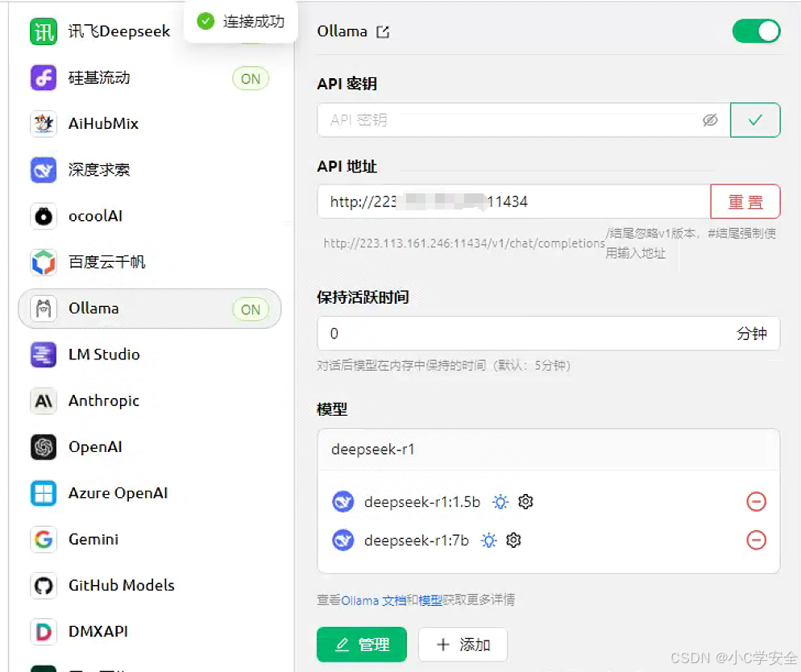
Task: Select AiHubMix provider in list
Action: [x=150, y=124]
